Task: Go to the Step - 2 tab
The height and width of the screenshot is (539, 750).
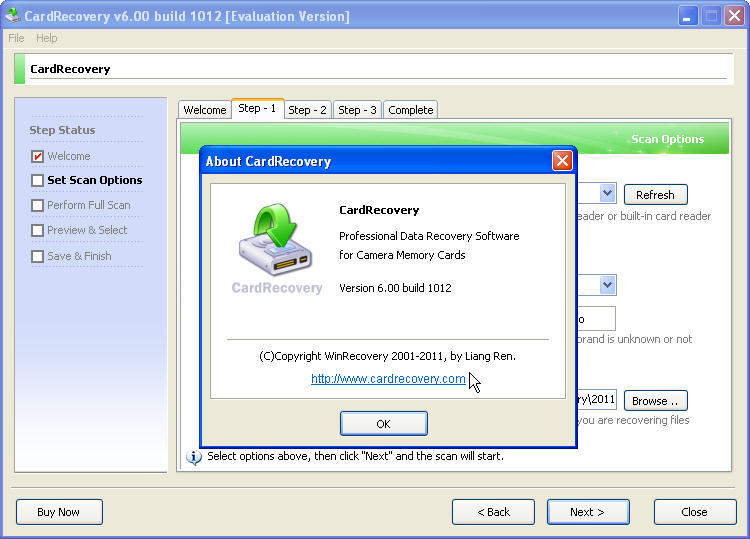Action: tap(307, 110)
